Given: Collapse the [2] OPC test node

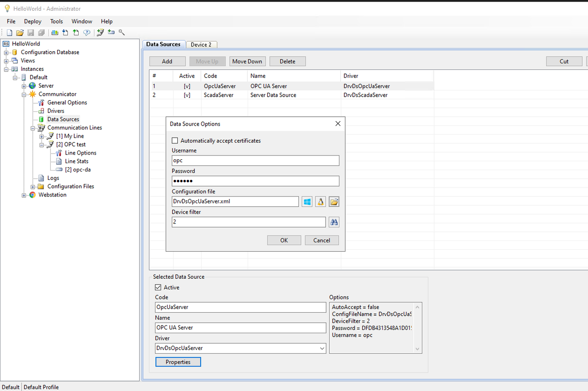Looking at the screenshot, I should (42, 144).
